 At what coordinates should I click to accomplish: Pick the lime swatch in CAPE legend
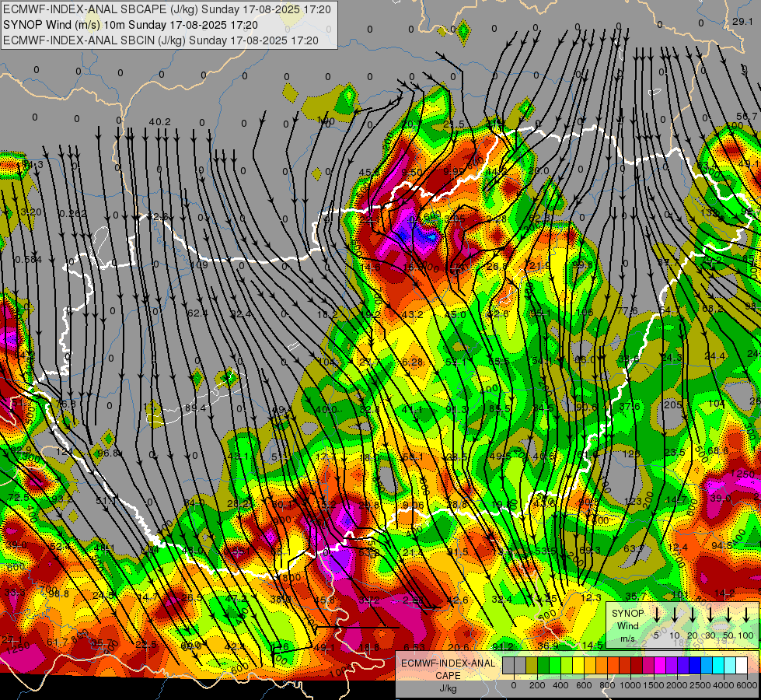567,665
